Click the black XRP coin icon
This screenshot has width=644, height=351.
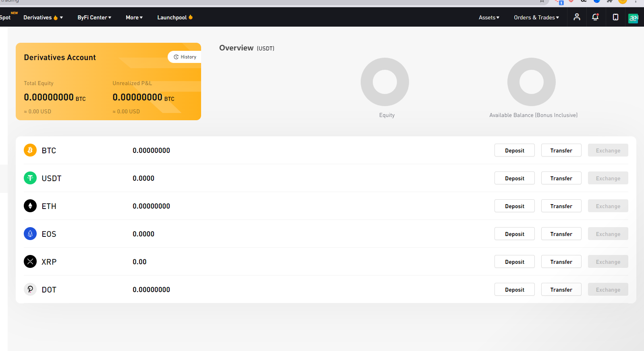[30, 261]
